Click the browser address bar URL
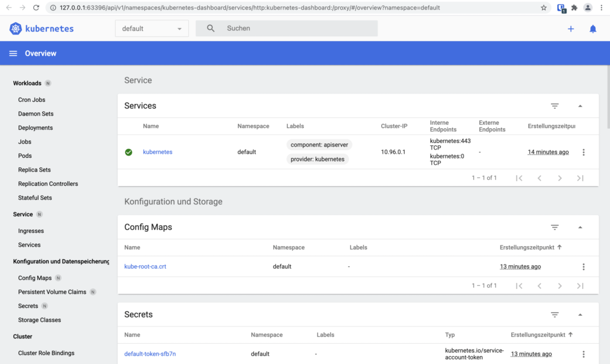This screenshot has height=364, width=610. click(250, 8)
